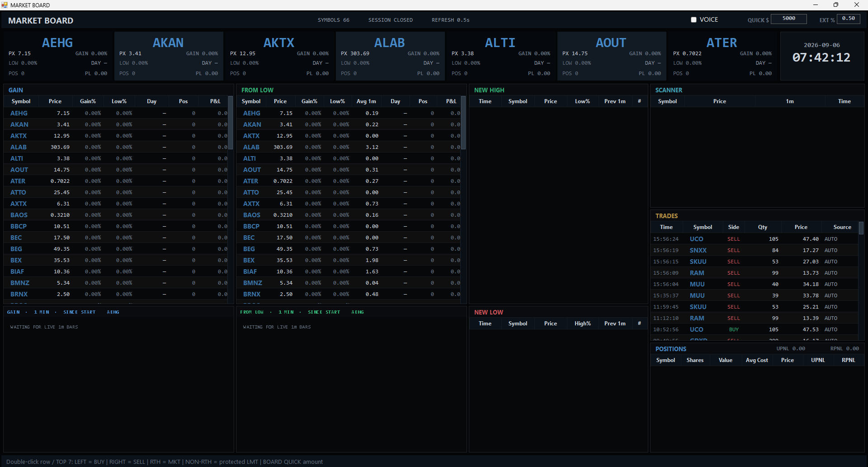Image resolution: width=868 pixels, height=467 pixels.
Task: Select the BAOS row in GAIN table
Action: point(116,215)
